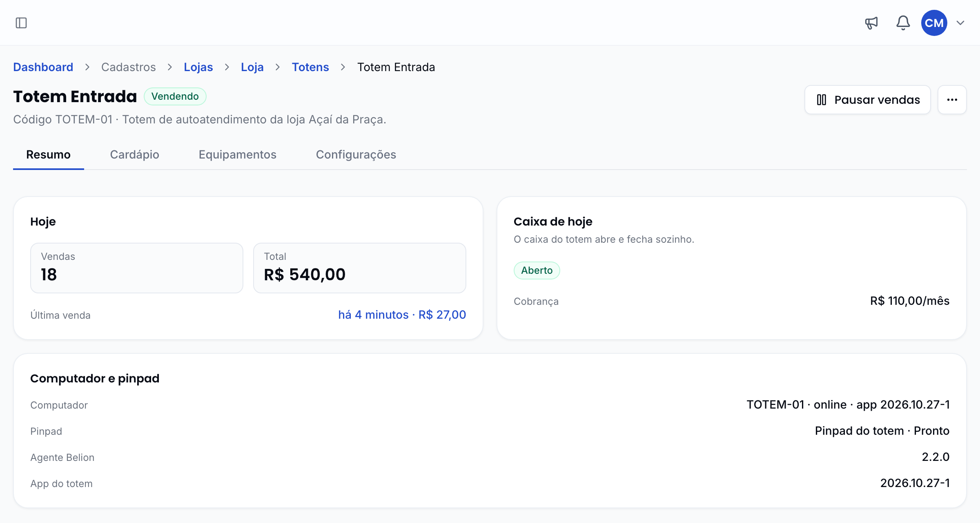Click Agente Belion version 2.2.0
Screen dimensions: 980x523
point(935,457)
